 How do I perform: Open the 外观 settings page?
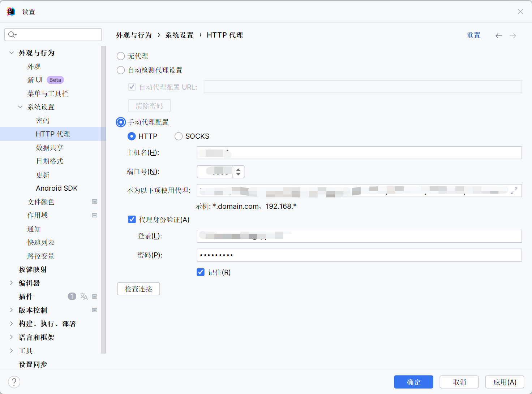34,66
